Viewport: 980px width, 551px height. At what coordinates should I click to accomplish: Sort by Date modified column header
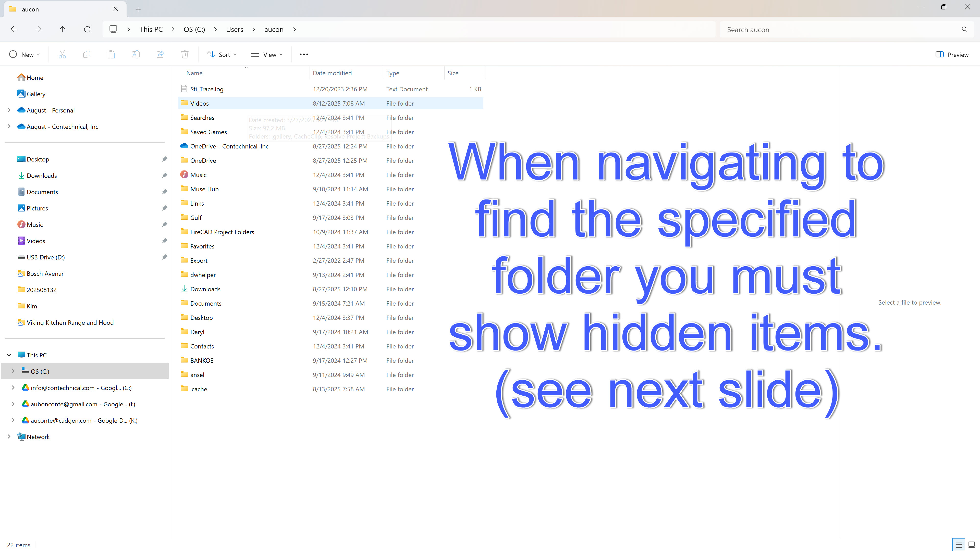click(x=346, y=73)
